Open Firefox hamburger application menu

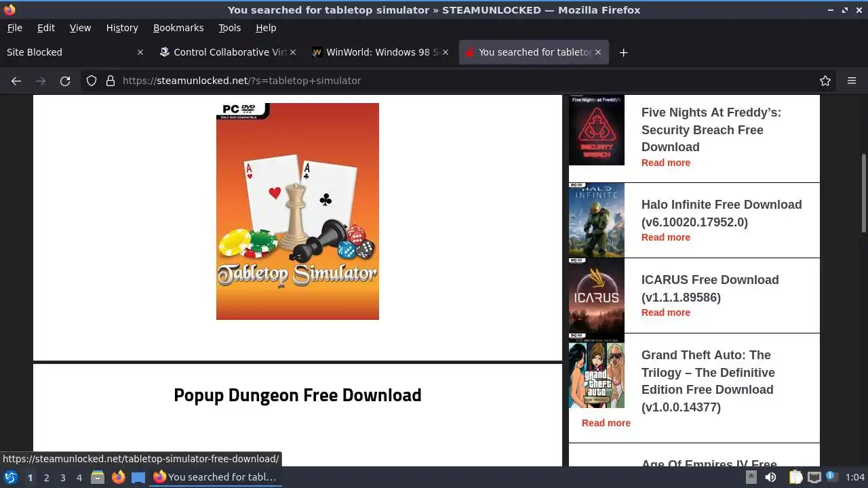(852, 81)
